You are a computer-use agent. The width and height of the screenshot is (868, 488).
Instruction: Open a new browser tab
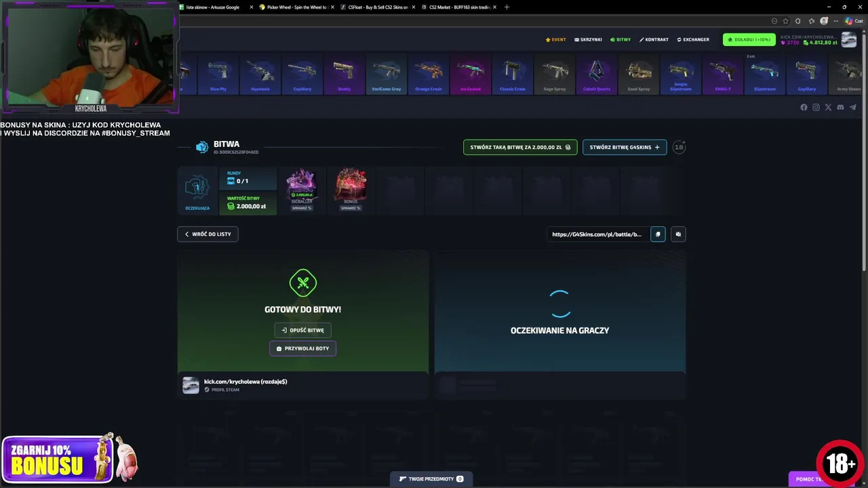507,7
